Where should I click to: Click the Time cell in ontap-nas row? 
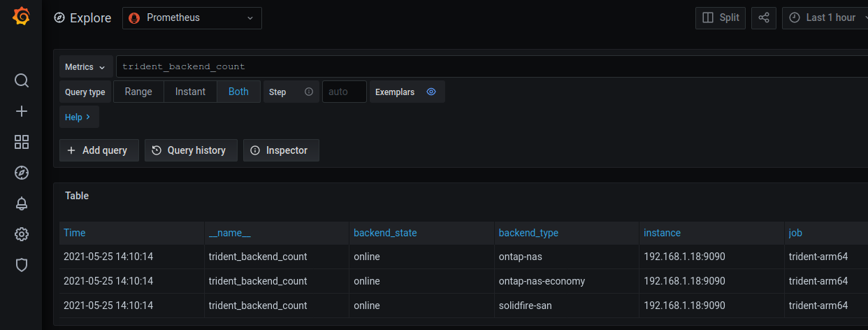[132, 257]
